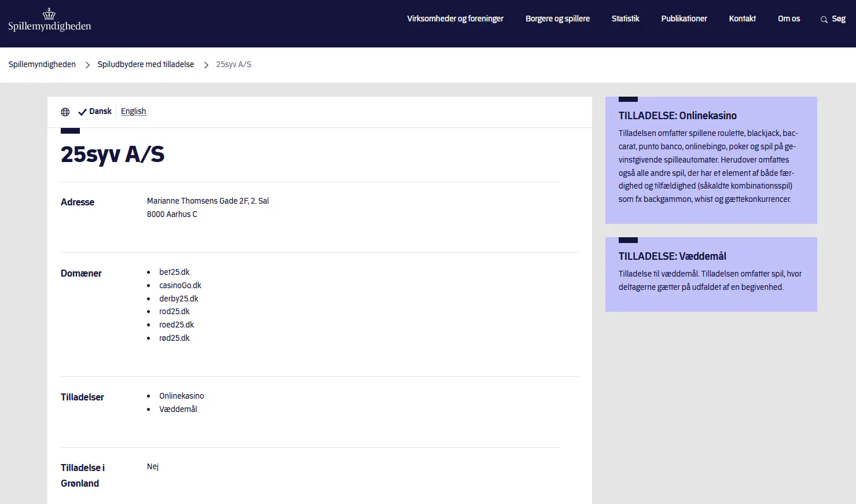This screenshot has height=504, width=856.
Task: Click the 25syv A/S page heading
Action: [112, 154]
